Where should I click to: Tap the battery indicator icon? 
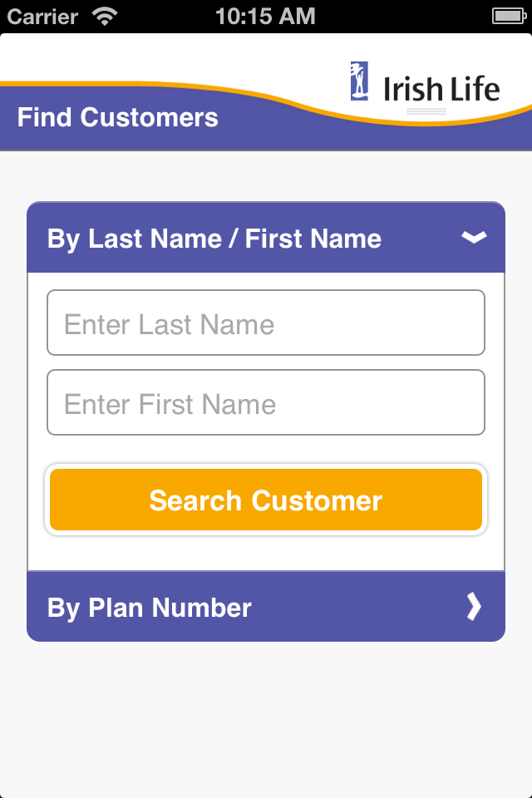[506, 16]
